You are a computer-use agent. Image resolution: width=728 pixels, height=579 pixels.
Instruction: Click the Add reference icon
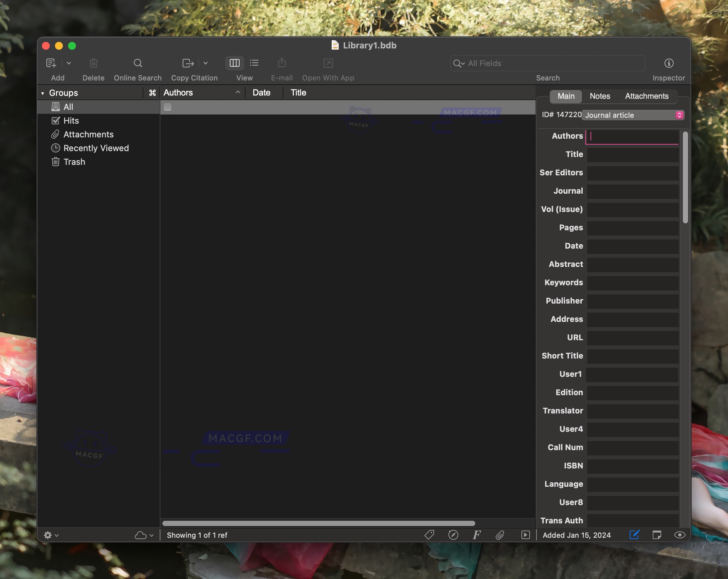point(51,63)
